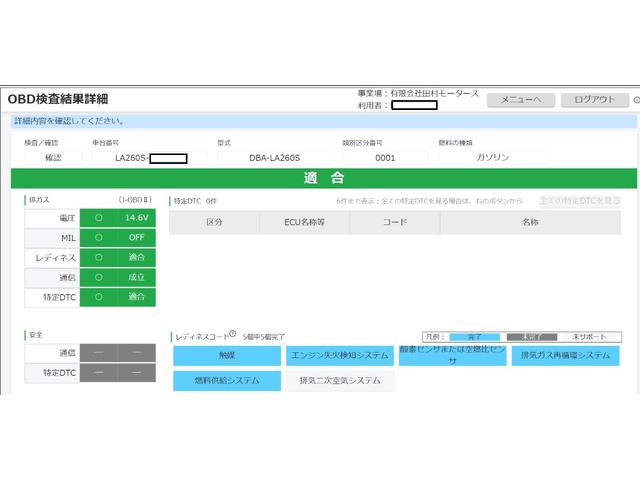Click the メニューへ button
This screenshot has width=640, height=480.
[520, 100]
